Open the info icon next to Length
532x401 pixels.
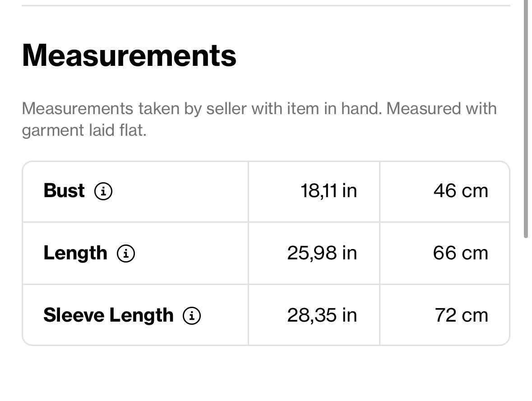coord(126,254)
